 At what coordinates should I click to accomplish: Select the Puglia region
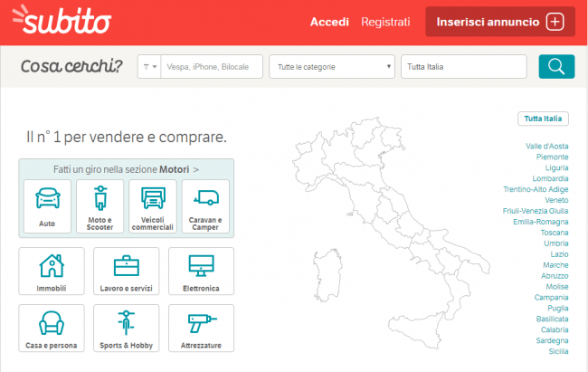pyautogui.click(x=557, y=308)
